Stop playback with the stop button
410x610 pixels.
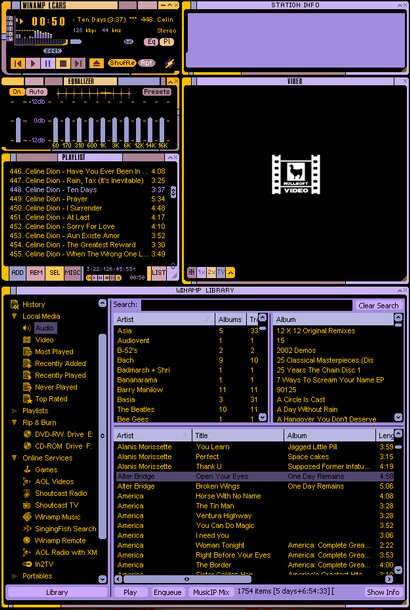(63, 63)
